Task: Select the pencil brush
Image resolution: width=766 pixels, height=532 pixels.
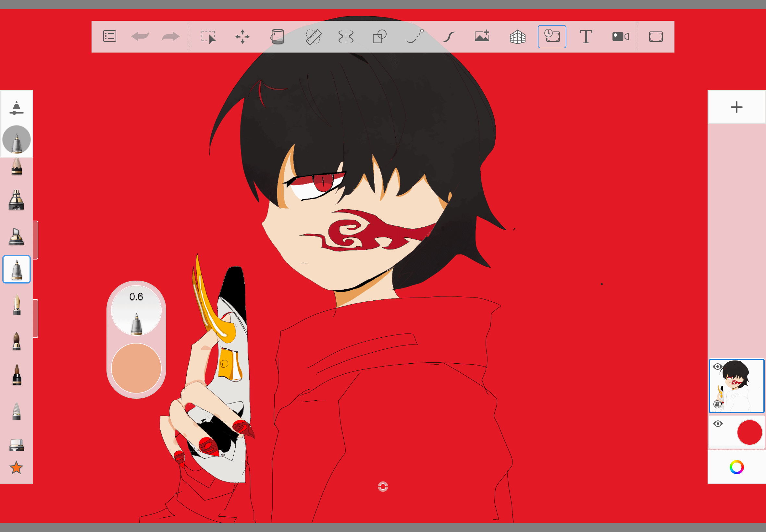Action: tap(17, 167)
